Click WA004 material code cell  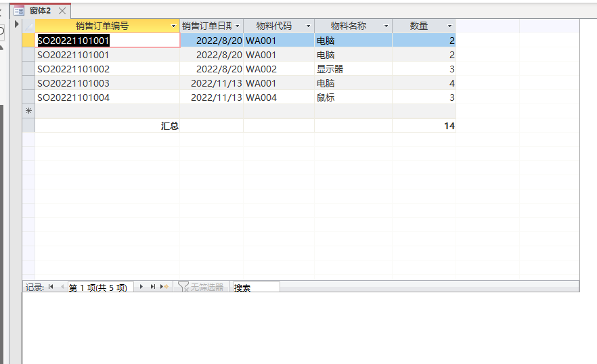click(279, 97)
